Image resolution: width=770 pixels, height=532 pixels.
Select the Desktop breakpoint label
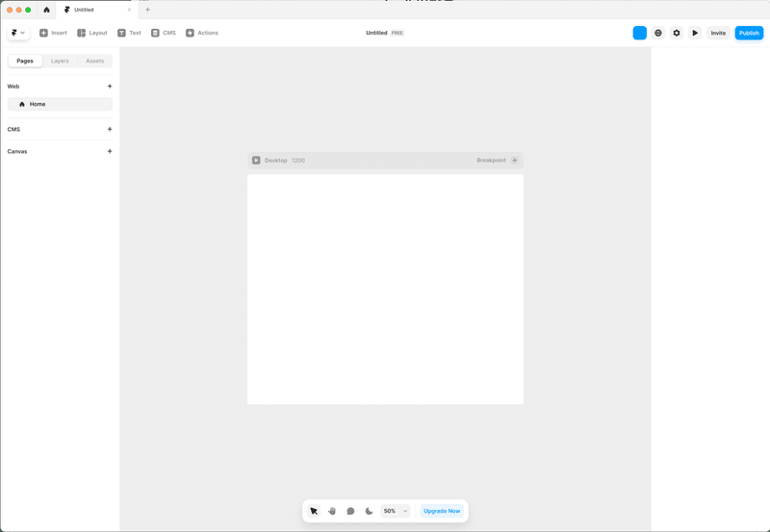pyautogui.click(x=275, y=161)
